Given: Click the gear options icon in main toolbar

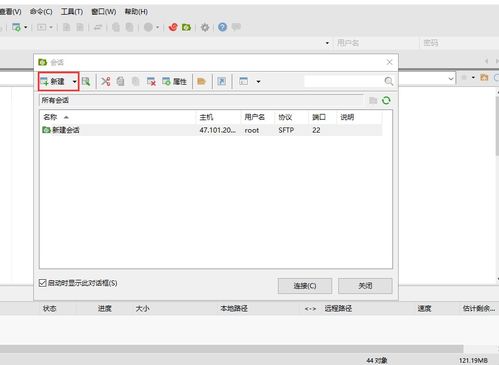Looking at the screenshot, I should [x=205, y=27].
